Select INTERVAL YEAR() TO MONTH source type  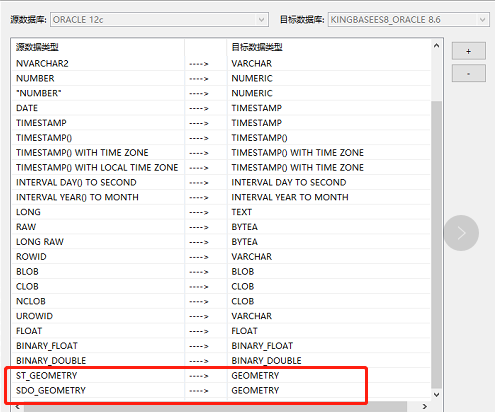coord(77,197)
